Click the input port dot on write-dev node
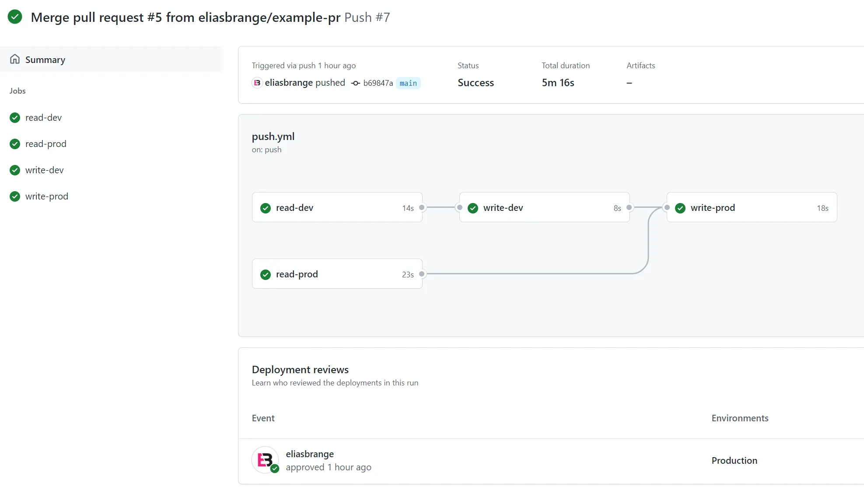The width and height of the screenshot is (864, 504). click(459, 208)
